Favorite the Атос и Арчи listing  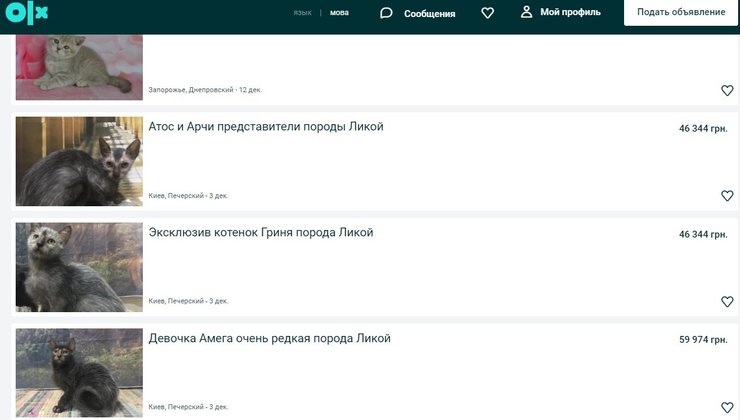pyautogui.click(x=727, y=195)
